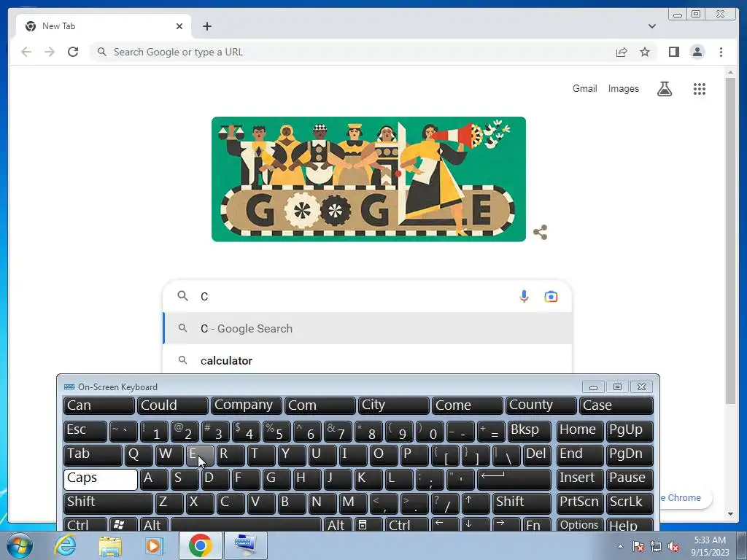Click the Chrome forward arrow
747x560 pixels.
coord(50,52)
